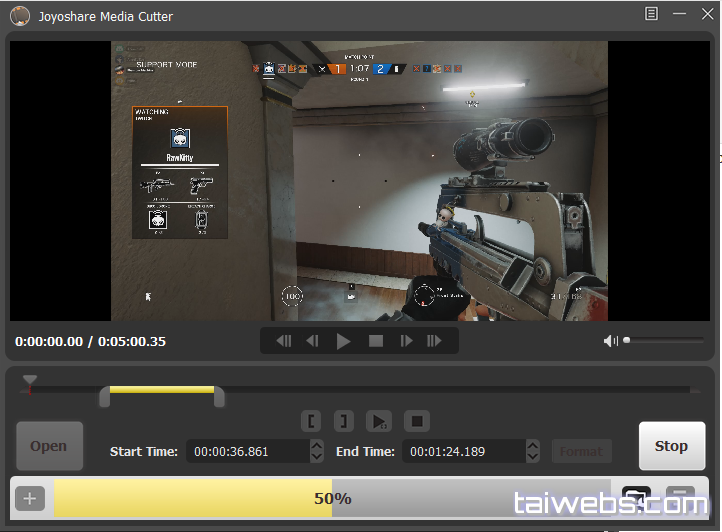
Task: Add a new segment with plus button
Action: (x=30, y=498)
